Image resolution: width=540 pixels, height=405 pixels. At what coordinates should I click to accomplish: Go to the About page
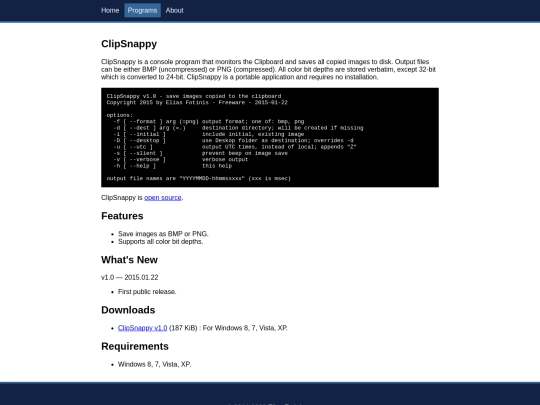click(x=174, y=10)
